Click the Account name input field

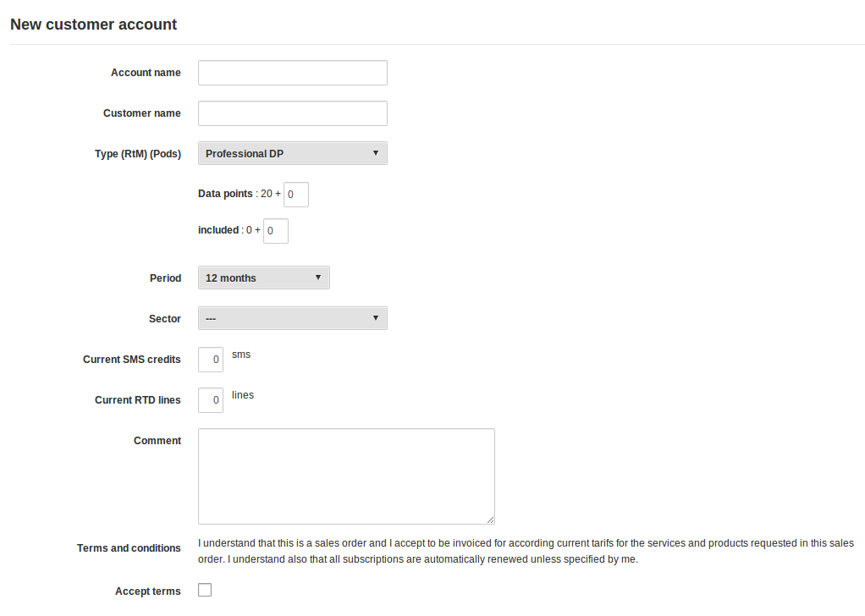(292, 73)
